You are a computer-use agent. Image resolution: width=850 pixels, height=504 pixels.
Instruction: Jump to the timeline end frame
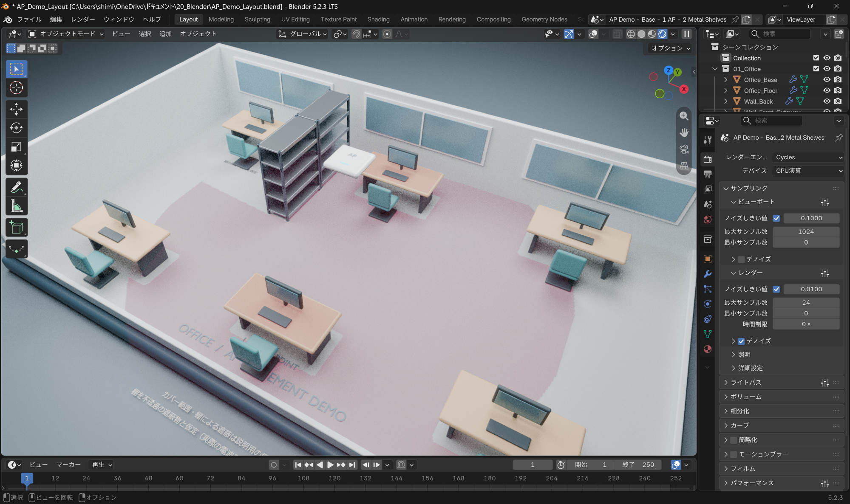pos(352,465)
